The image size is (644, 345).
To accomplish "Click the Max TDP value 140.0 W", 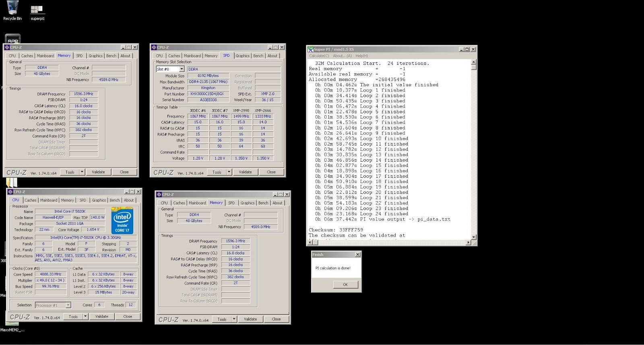I will 97,218.
